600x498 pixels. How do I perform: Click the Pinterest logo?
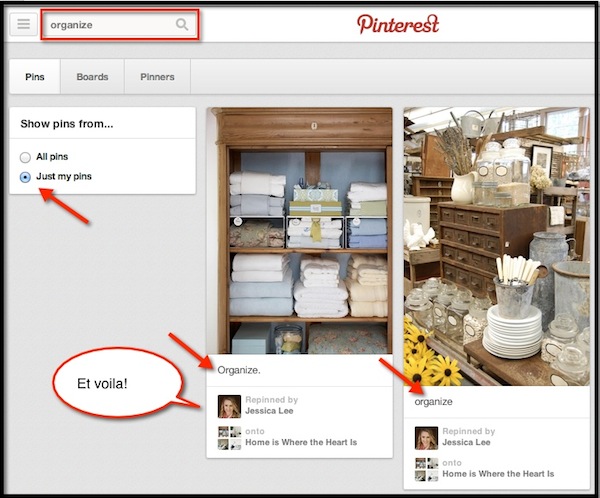(x=398, y=24)
